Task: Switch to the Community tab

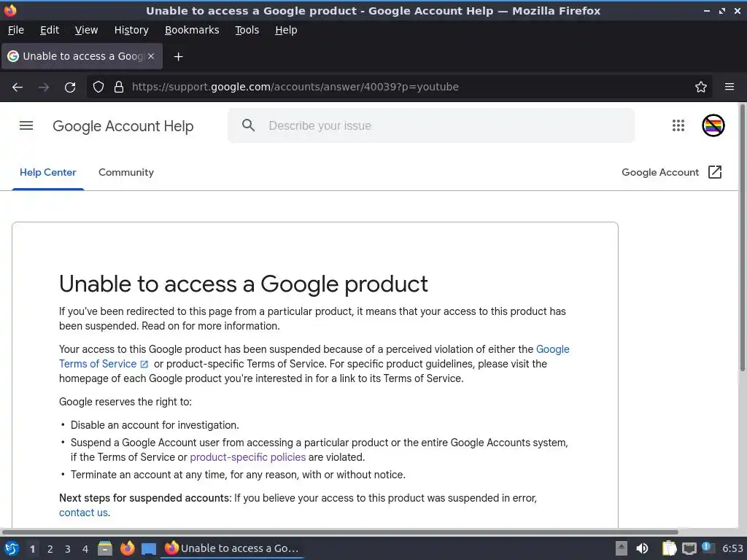Action: coord(125,172)
